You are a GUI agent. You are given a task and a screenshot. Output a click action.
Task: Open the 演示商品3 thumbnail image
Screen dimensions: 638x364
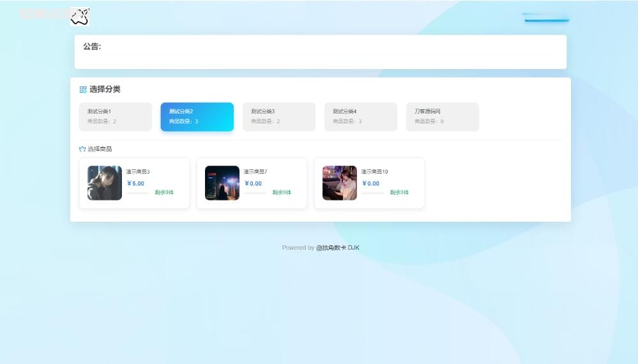pos(104,183)
